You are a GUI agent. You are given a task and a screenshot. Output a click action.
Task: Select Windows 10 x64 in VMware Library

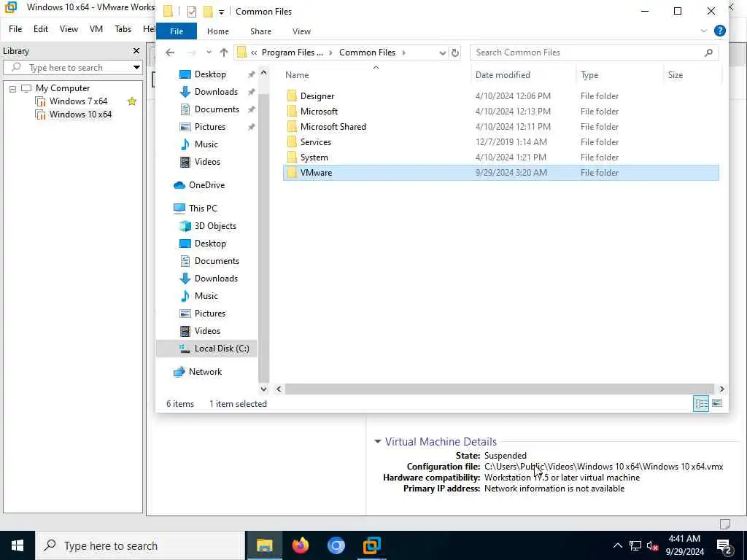(80, 114)
